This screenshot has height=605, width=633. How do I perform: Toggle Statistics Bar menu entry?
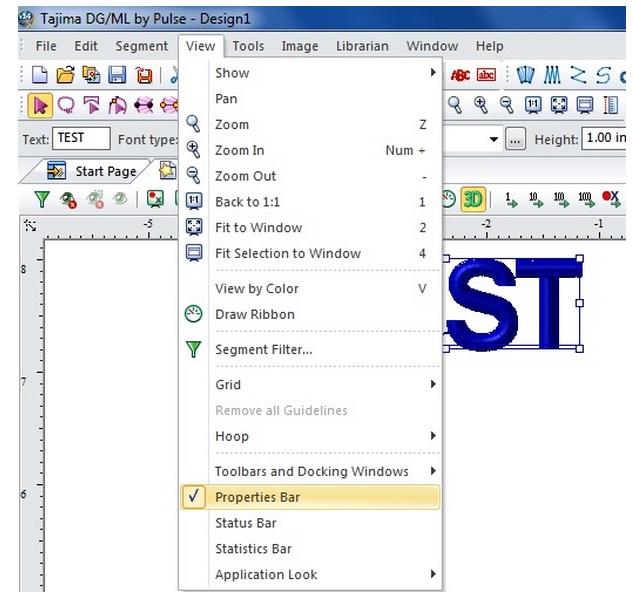310,549
